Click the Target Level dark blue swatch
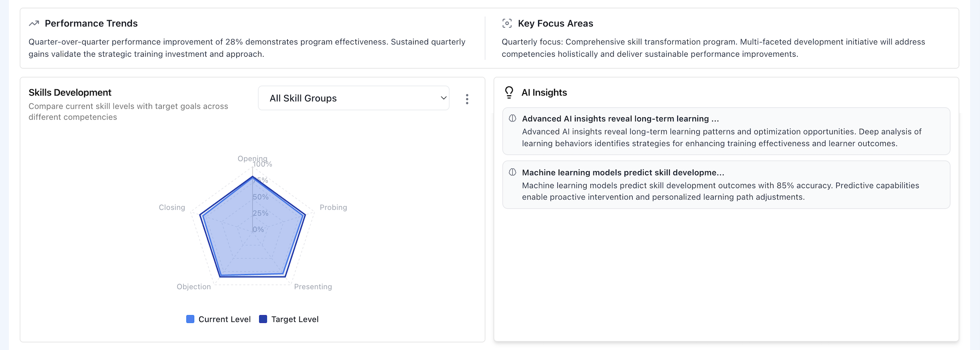Screen dimensions: 980x350 coord(263,319)
